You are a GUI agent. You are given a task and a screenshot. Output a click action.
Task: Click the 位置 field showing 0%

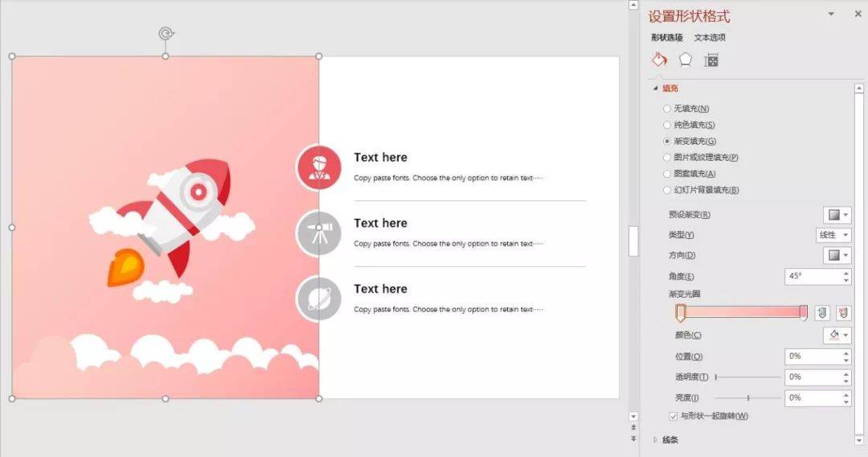(813, 356)
